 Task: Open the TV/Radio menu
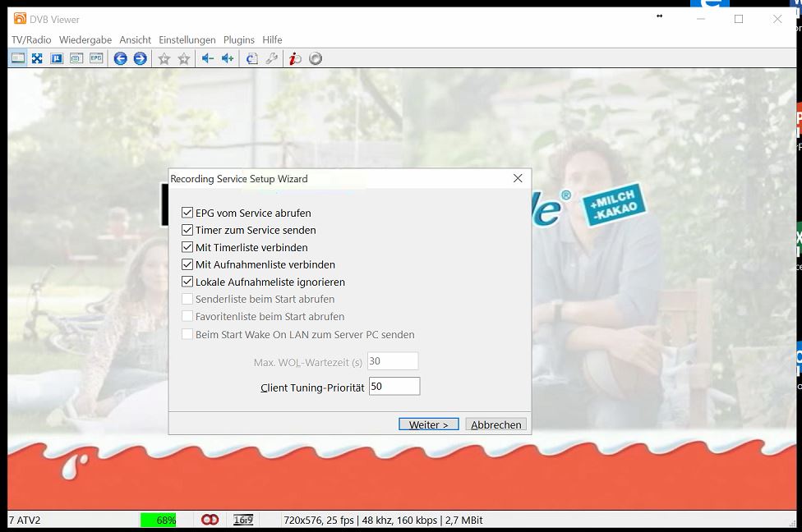click(31, 39)
